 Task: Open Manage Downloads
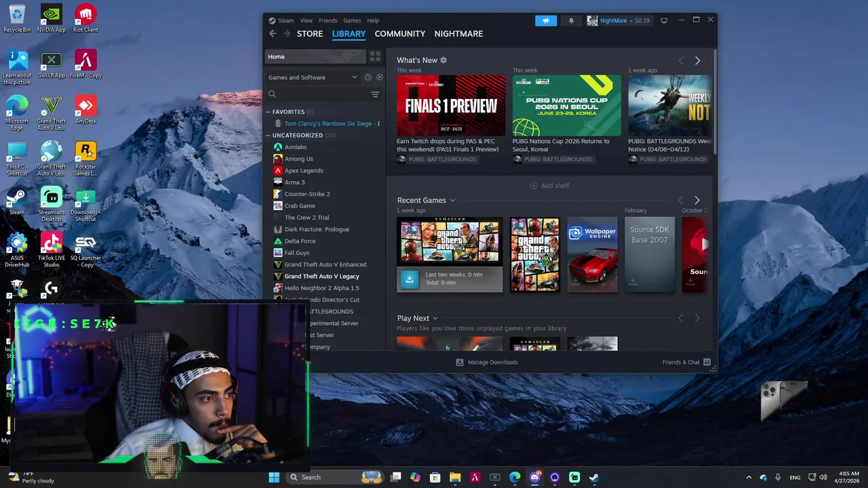pyautogui.click(x=486, y=362)
